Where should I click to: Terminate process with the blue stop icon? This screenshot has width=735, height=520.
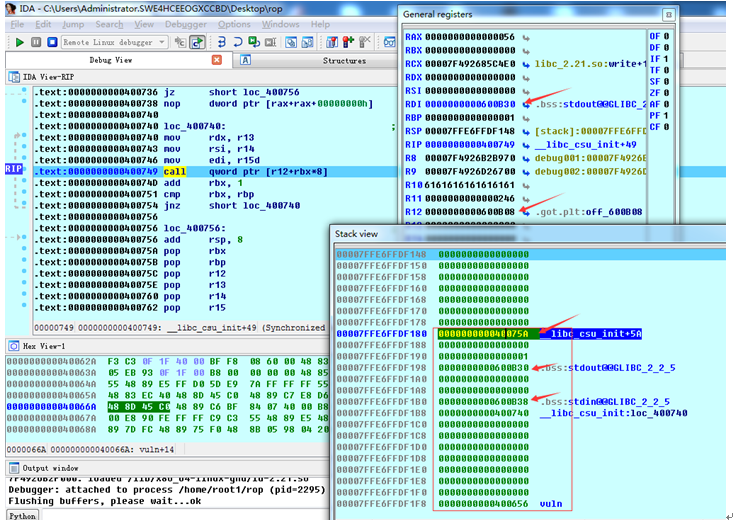(x=51, y=42)
